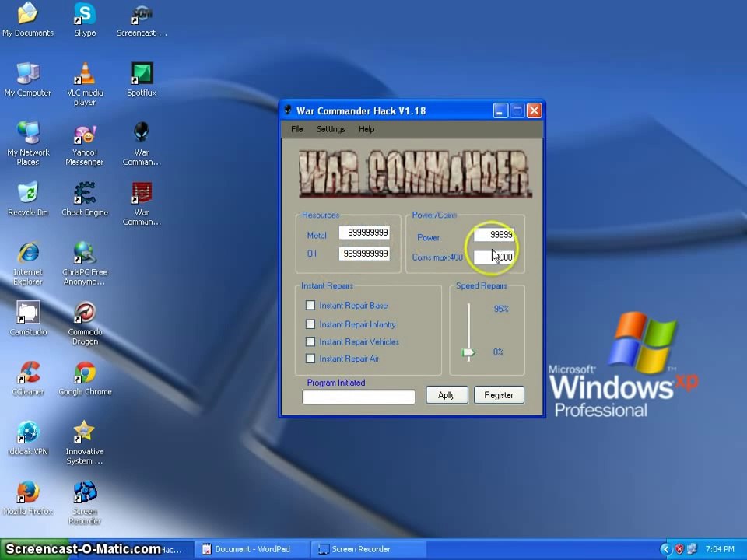Screen dimensions: 747x560
Task: Click the 0% speed repairs label
Action: (498, 352)
